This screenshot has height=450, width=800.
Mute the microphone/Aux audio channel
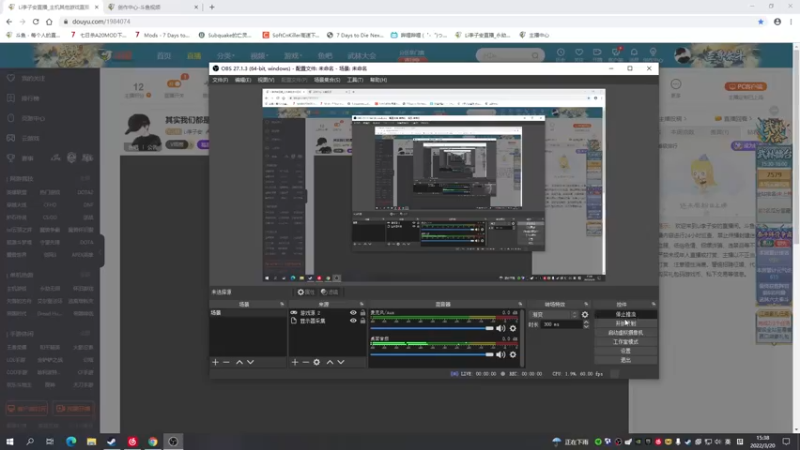click(x=501, y=329)
